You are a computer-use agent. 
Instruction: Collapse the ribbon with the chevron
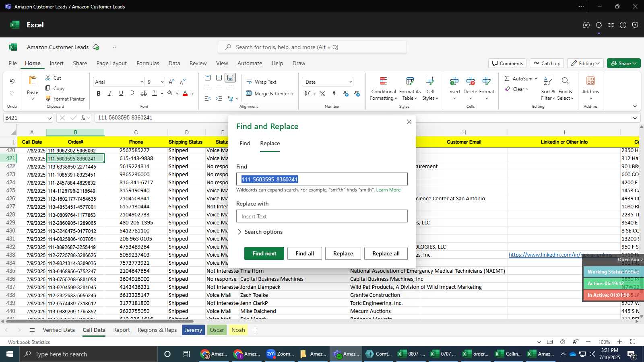(635, 106)
